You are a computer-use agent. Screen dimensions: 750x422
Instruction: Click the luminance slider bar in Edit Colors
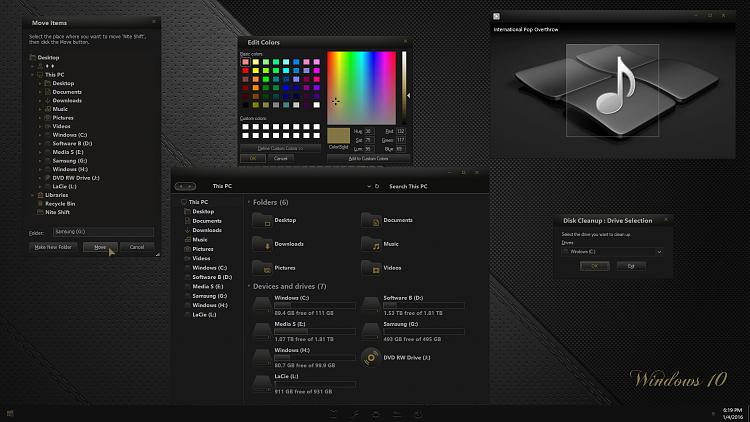point(404,88)
